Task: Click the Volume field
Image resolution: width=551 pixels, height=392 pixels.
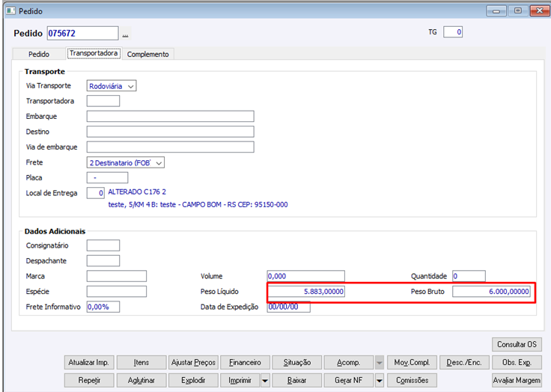Action: tap(305, 276)
